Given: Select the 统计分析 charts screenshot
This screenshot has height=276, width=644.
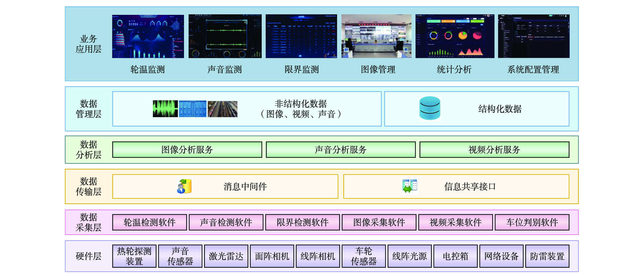Looking at the screenshot, I should pyautogui.click(x=455, y=36).
